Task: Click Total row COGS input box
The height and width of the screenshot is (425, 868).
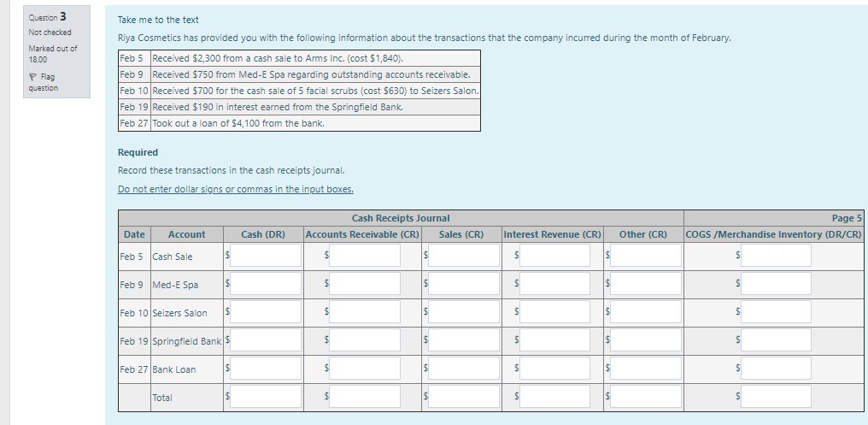Action: tap(776, 397)
